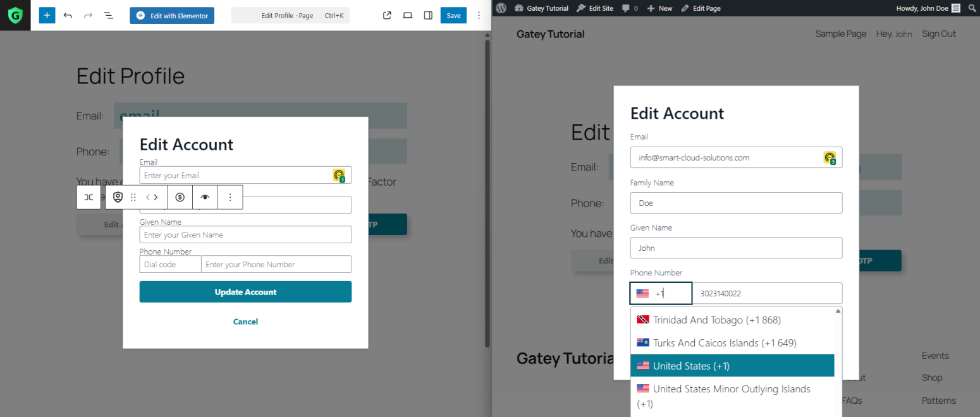Toggle the settings sidebar panel
The image size is (980, 417).
click(428, 15)
